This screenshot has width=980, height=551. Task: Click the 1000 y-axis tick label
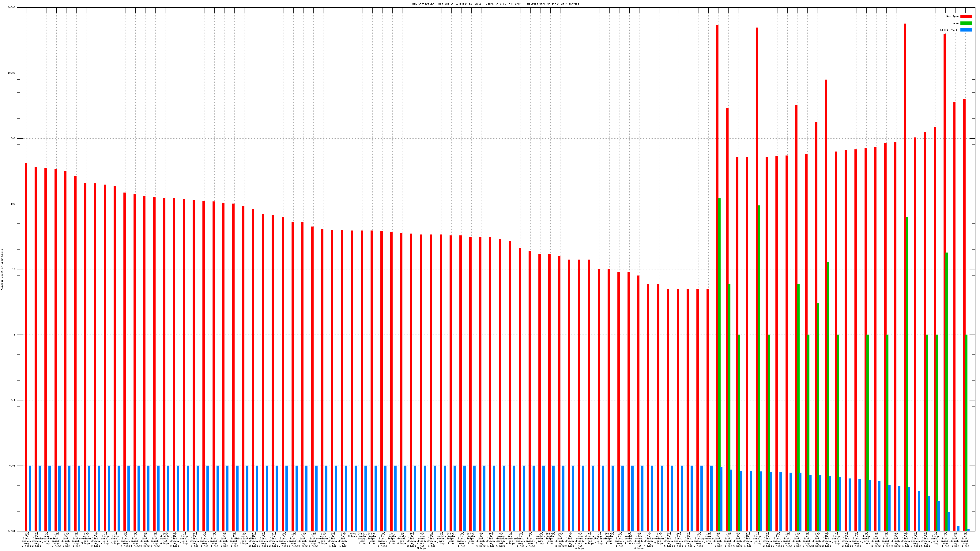[13, 138]
